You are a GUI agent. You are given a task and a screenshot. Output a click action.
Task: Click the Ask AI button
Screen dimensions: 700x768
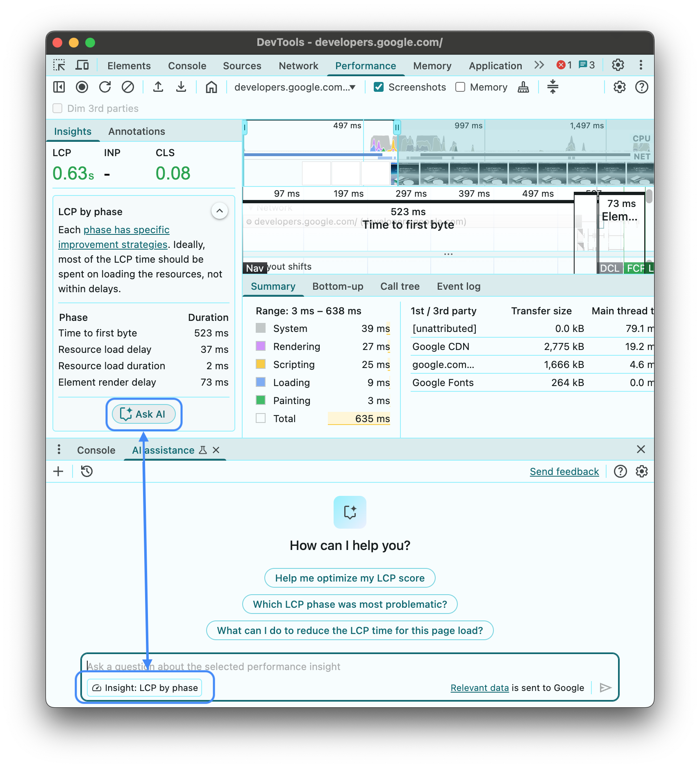(144, 414)
